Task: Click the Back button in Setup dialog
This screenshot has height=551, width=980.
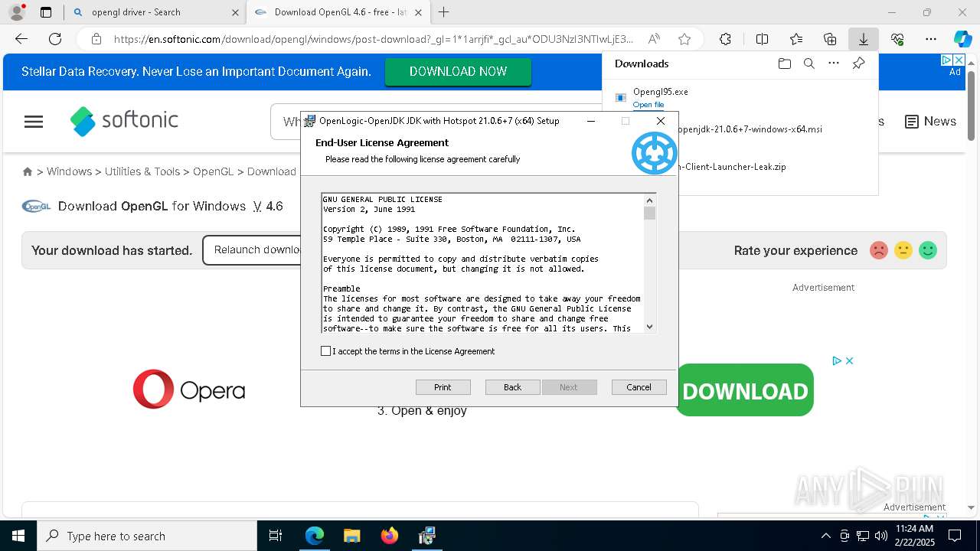Action: pos(512,387)
